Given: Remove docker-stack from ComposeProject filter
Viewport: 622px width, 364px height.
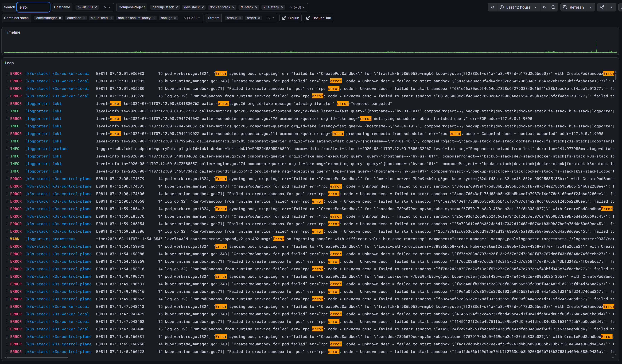Looking at the screenshot, I should (x=233, y=7).
